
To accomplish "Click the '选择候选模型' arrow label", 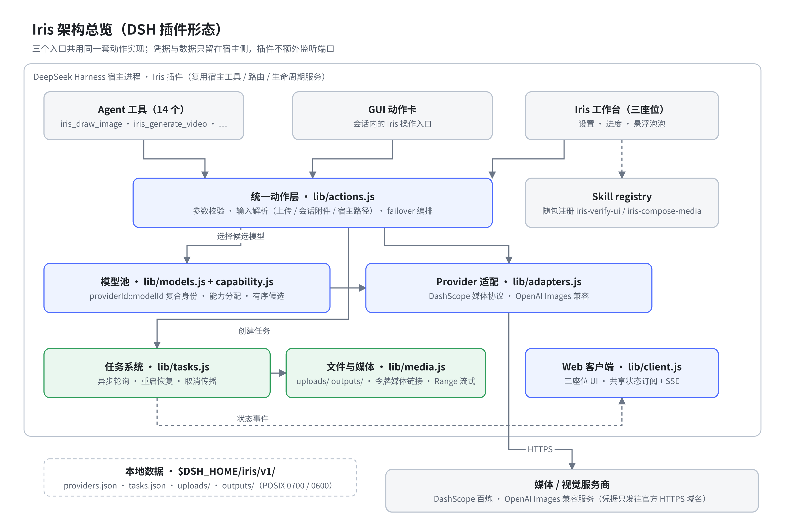I will [x=240, y=236].
